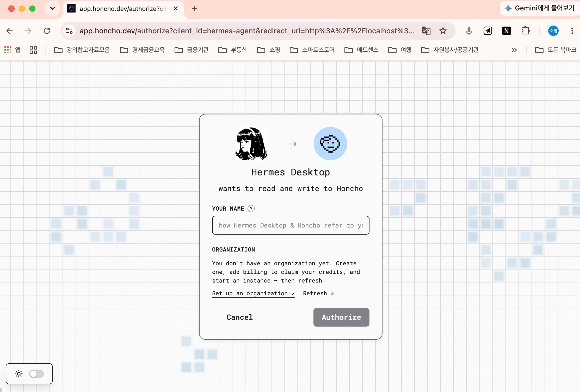The image size is (580, 392).
Task: Toggle the light/dark theme switch
Action: pyautogui.click(x=36, y=374)
